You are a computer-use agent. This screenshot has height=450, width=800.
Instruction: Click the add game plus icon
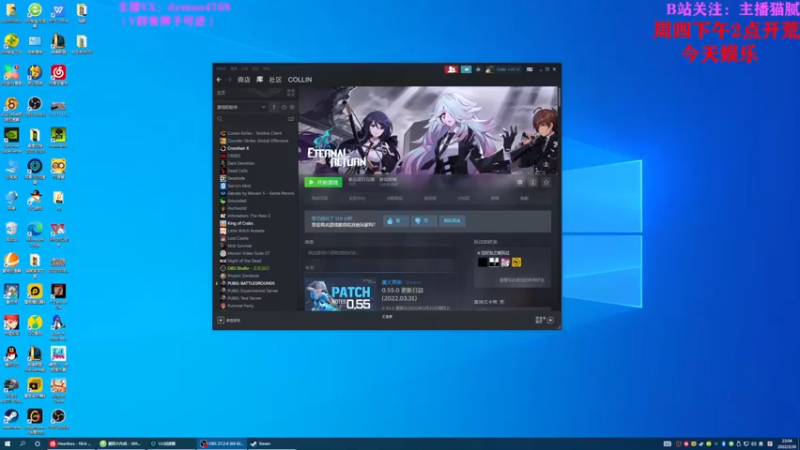tap(221, 320)
